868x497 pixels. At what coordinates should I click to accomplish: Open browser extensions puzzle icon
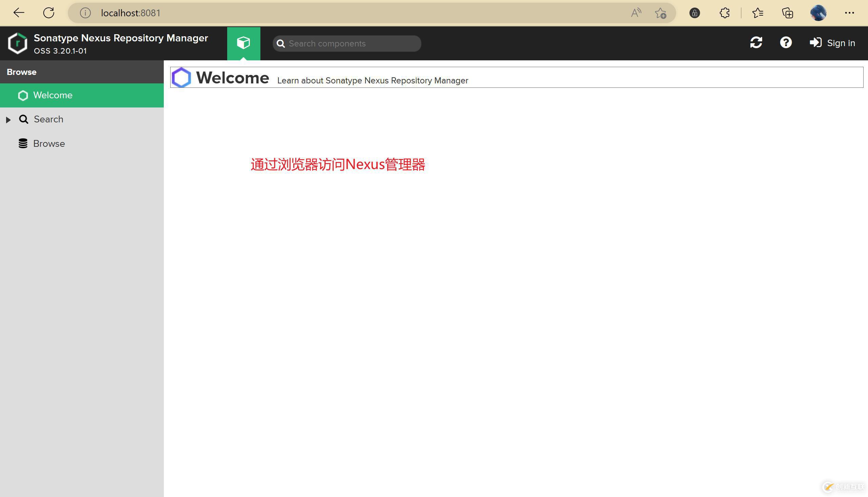point(725,13)
